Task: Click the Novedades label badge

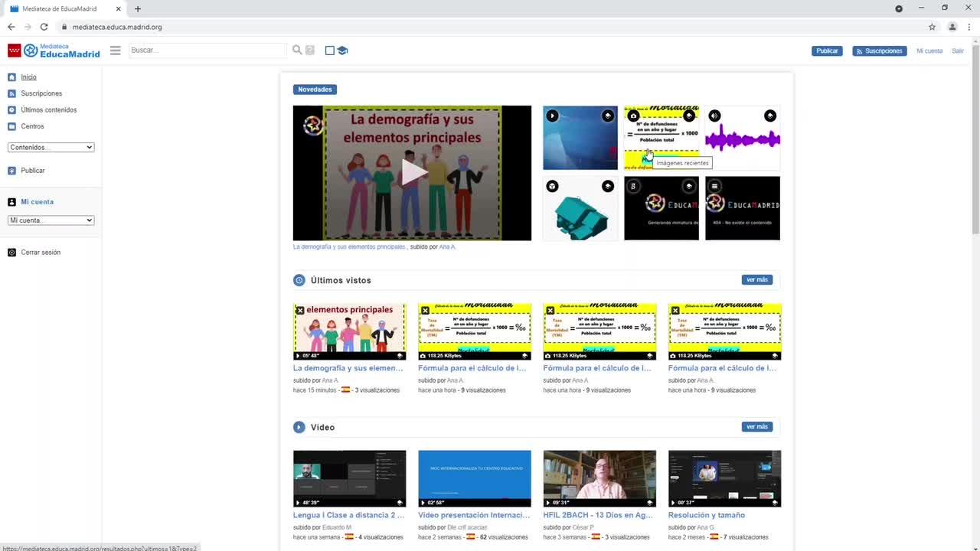Action: pos(315,90)
